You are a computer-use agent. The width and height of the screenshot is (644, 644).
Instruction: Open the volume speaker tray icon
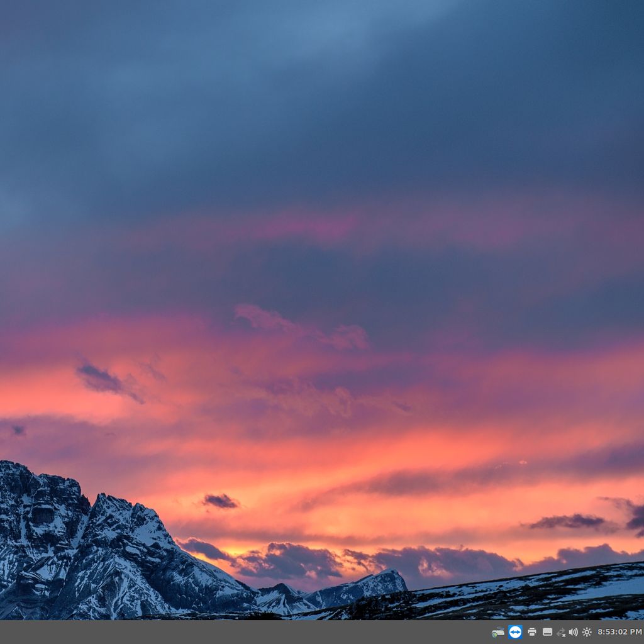pyautogui.click(x=574, y=632)
